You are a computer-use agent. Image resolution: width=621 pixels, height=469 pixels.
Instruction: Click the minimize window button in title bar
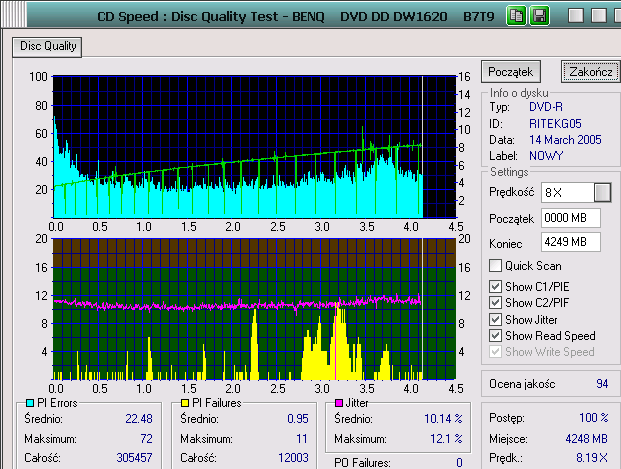point(576,16)
